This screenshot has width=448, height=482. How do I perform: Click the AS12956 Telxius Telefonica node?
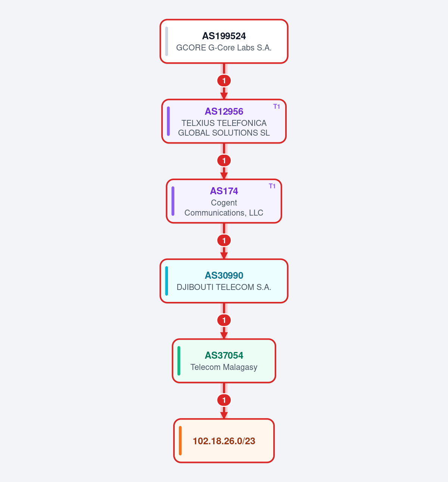(224, 121)
